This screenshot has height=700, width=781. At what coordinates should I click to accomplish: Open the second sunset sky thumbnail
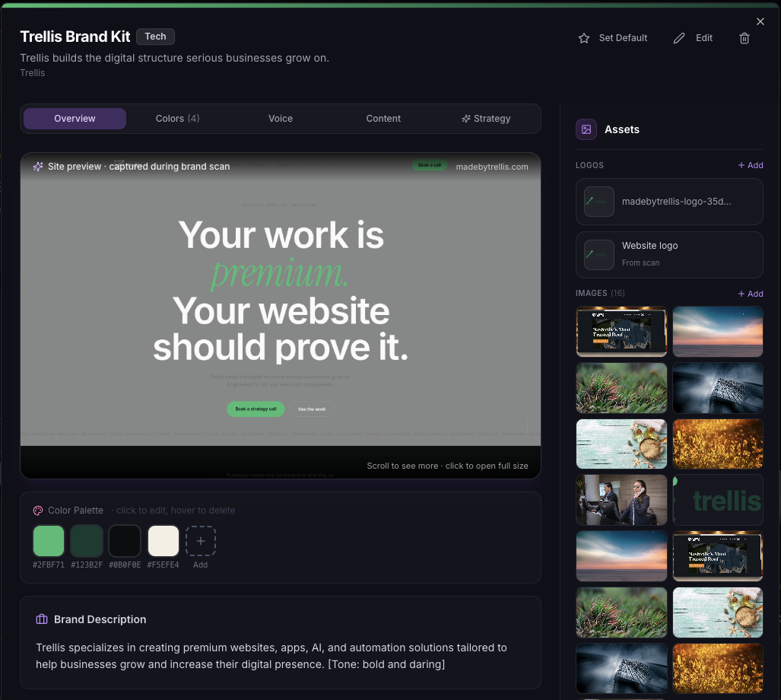click(x=621, y=556)
